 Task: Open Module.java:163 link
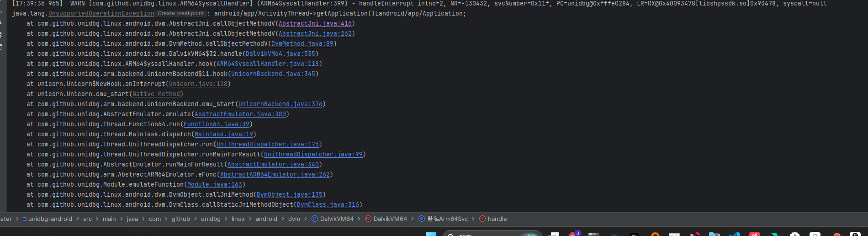215,185
